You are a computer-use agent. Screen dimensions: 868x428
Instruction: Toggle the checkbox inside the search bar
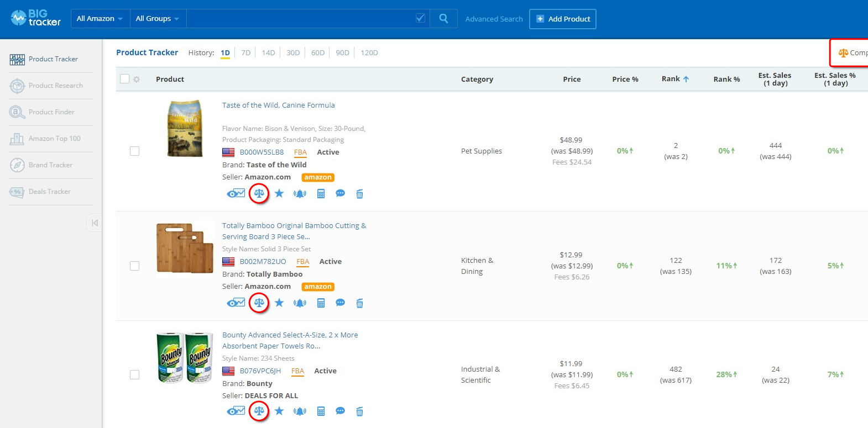click(420, 18)
